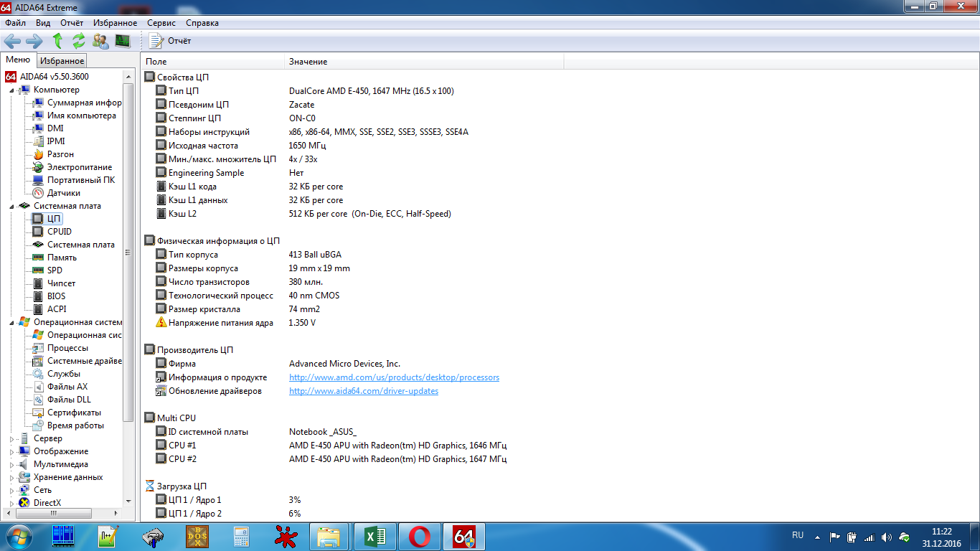Viewport: 980px width, 551px height.
Task: Expand the Сервер tree node
Action: pos(11,438)
